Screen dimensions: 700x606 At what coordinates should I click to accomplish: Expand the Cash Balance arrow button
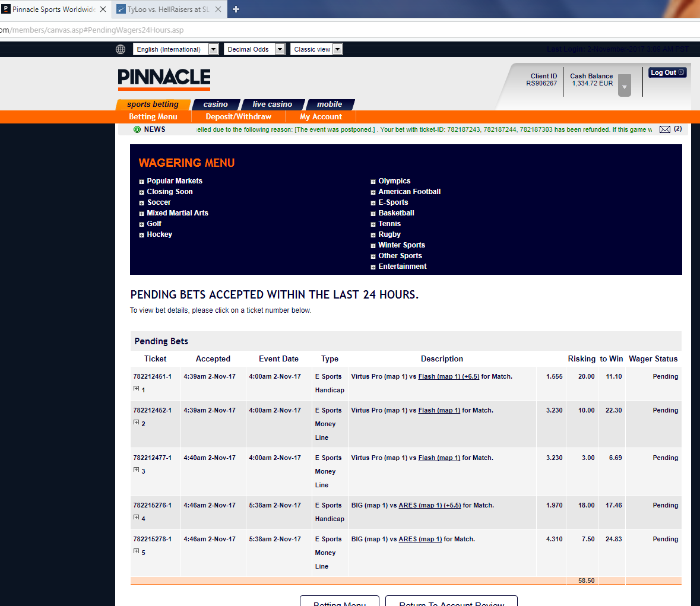point(625,85)
